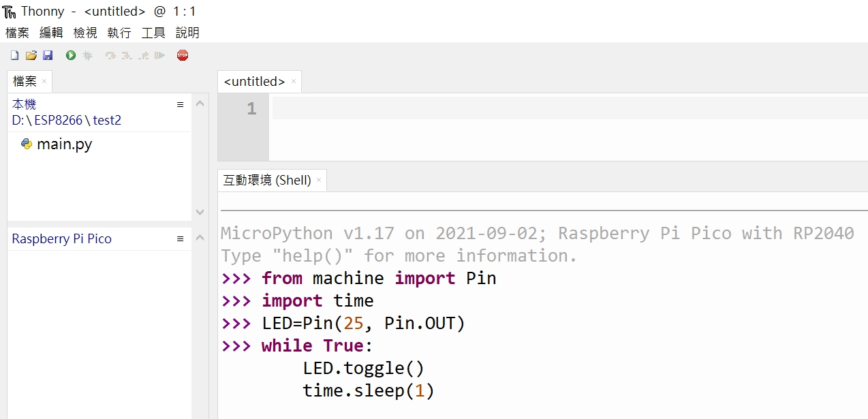Screen dimensions: 868x419
Task: Click the 檔案 panel tab label
Action: click(24, 81)
